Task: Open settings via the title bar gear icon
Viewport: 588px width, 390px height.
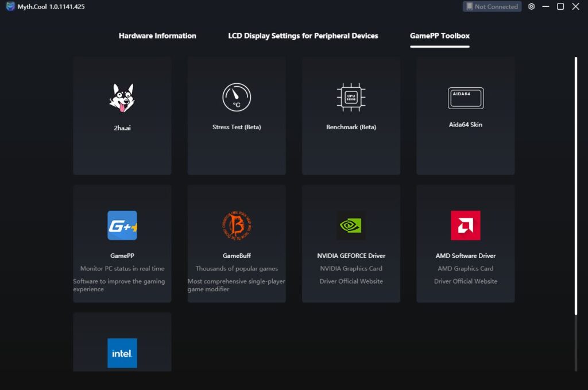Action: tap(531, 7)
